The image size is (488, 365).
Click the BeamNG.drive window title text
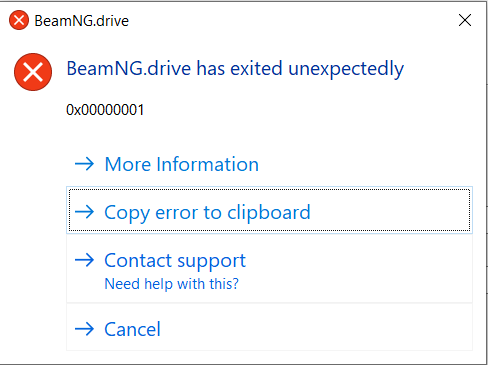coord(82,21)
